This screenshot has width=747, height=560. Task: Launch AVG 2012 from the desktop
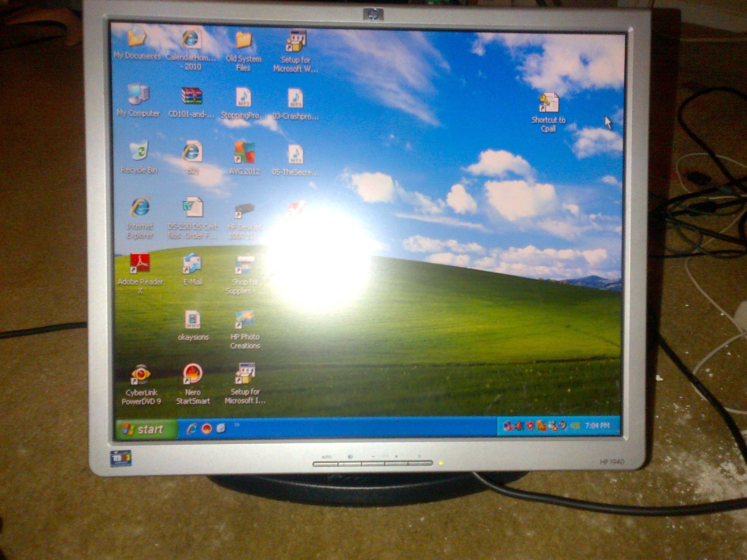(x=245, y=154)
